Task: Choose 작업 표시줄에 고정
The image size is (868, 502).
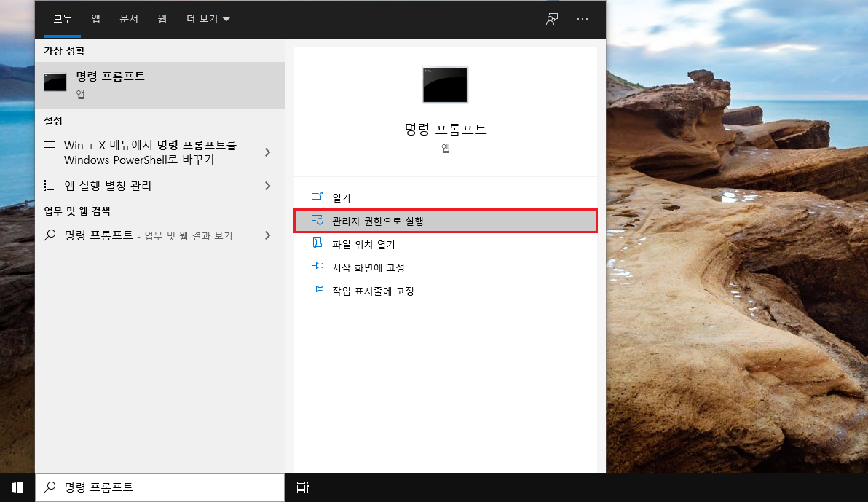Action: pyautogui.click(x=446, y=290)
